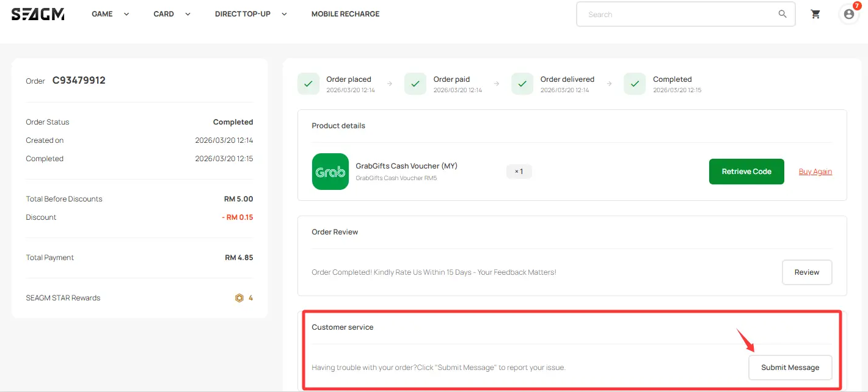Click the order number C93479912
Viewport: 868px width, 392px height.
coord(79,81)
